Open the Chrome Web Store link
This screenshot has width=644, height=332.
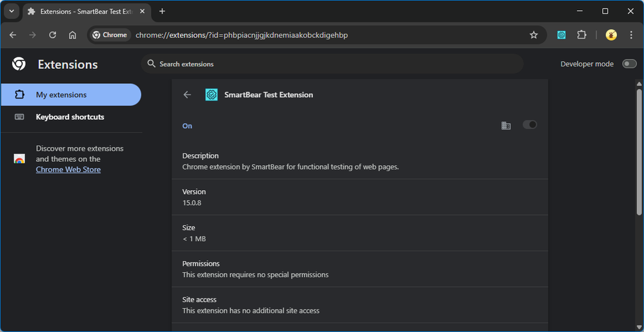coord(68,170)
